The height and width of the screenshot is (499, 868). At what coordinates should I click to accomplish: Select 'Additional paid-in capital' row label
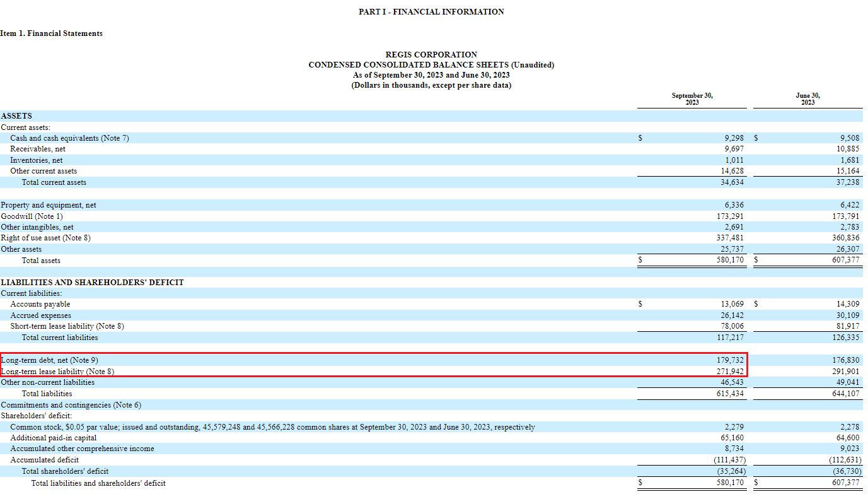click(x=54, y=438)
